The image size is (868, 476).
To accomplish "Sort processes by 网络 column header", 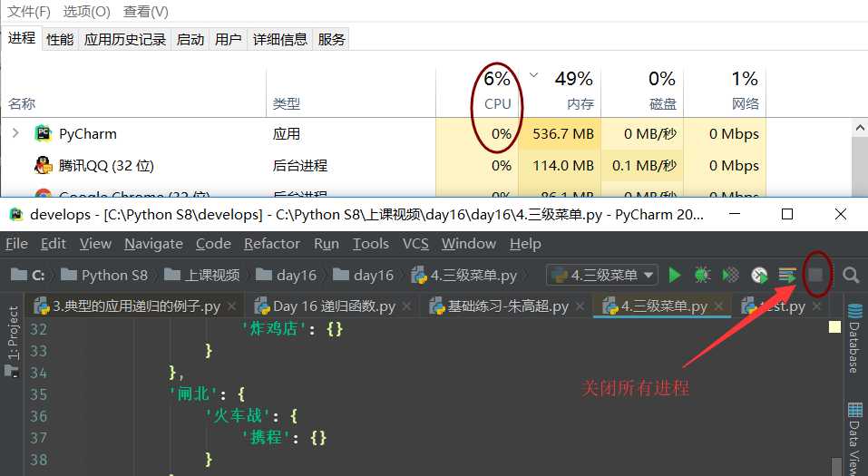I will pyautogui.click(x=725, y=91).
